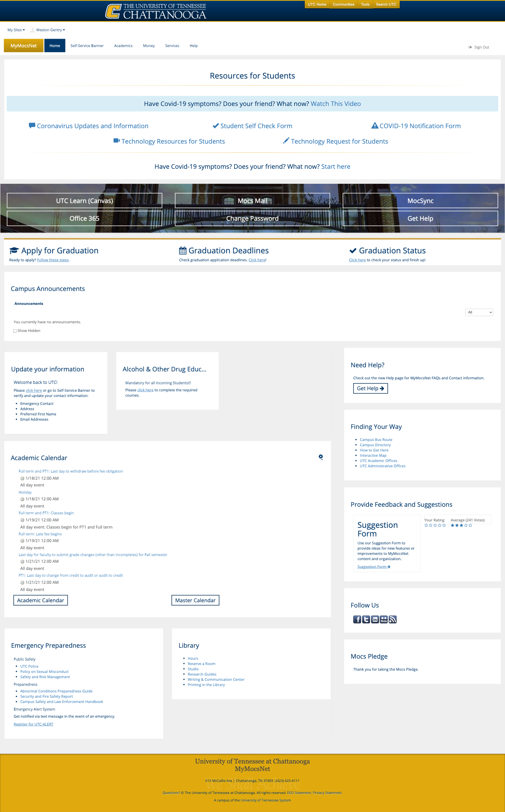The height and width of the screenshot is (812, 505).
Task: Open the Money menu
Action: 149,45
